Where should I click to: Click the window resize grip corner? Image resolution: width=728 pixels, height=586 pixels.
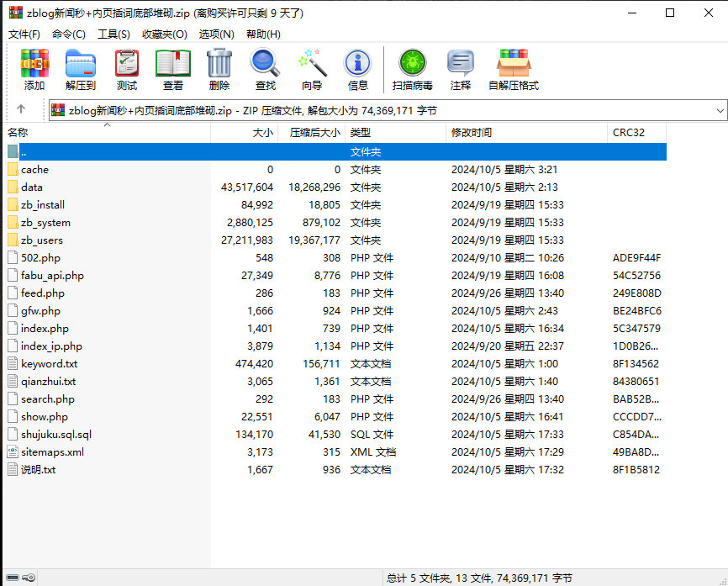pyautogui.click(x=722, y=581)
